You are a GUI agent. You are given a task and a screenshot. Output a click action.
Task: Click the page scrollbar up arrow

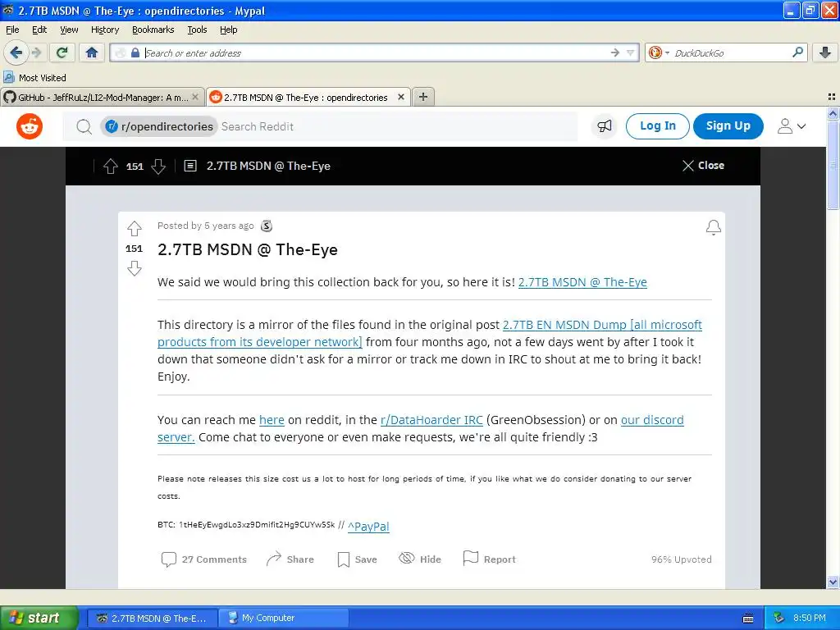tap(833, 113)
